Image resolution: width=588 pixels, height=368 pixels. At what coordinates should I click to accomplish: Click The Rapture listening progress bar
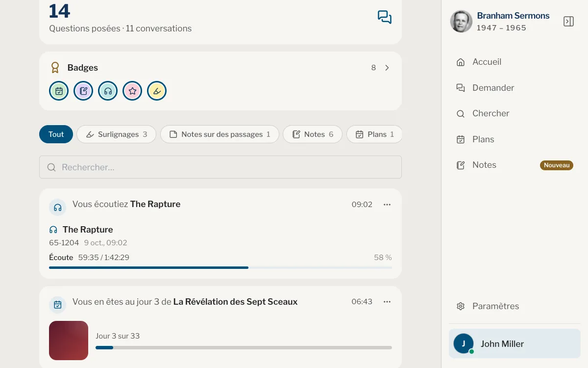(x=220, y=267)
